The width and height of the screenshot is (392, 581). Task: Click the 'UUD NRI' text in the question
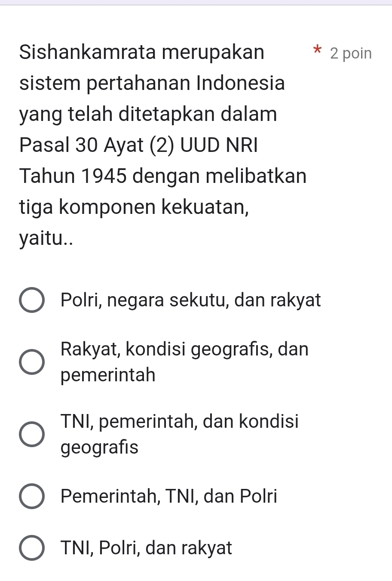click(219, 145)
